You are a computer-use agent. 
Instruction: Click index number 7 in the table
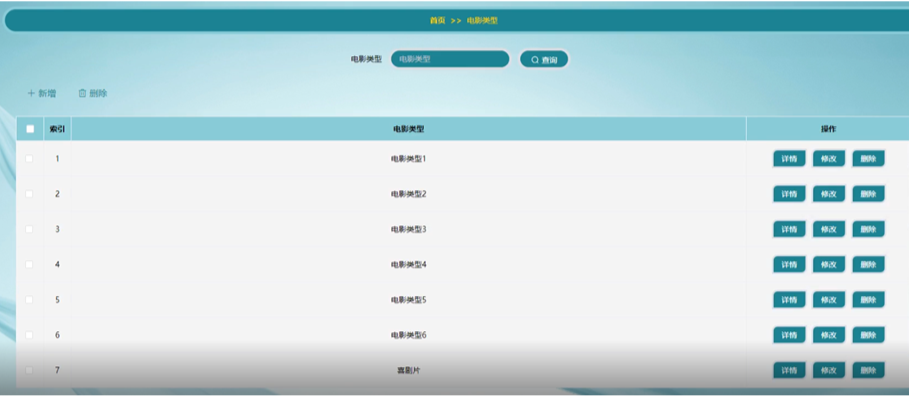click(x=57, y=370)
